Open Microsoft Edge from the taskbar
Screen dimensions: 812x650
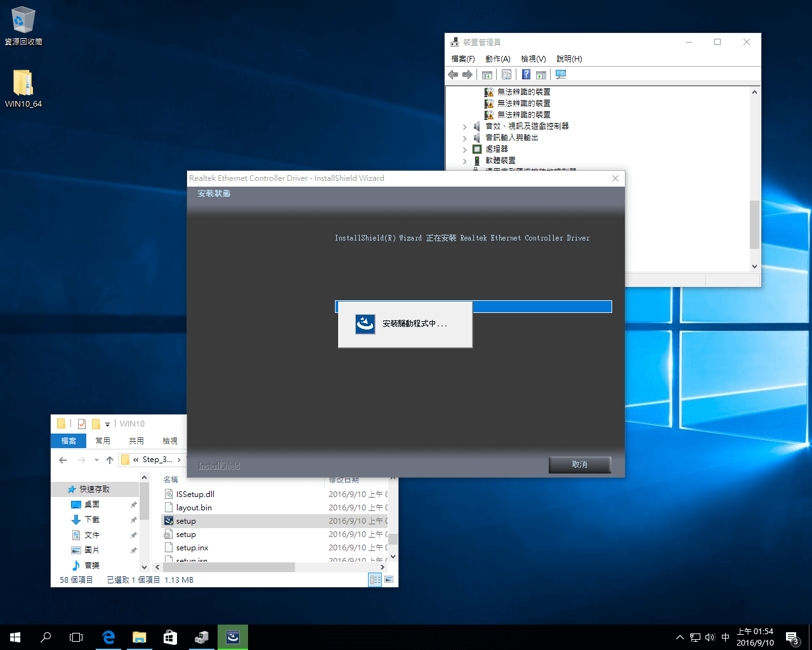coord(108,637)
